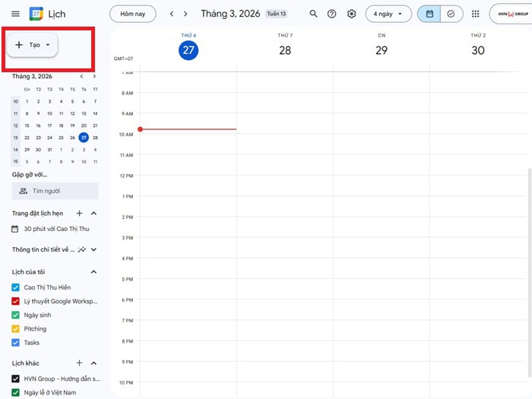This screenshot has height=399, width=532.
Task: Go to the previous period arrow
Action: coord(172,14)
